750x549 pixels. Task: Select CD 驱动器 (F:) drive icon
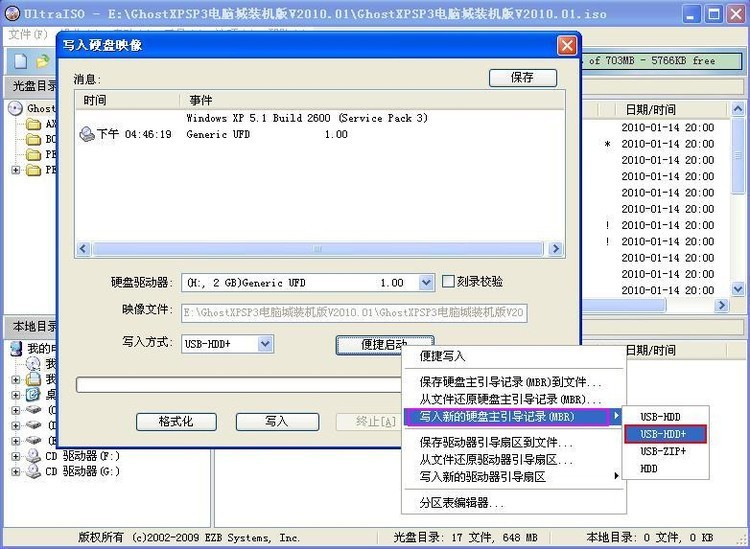click(33, 456)
